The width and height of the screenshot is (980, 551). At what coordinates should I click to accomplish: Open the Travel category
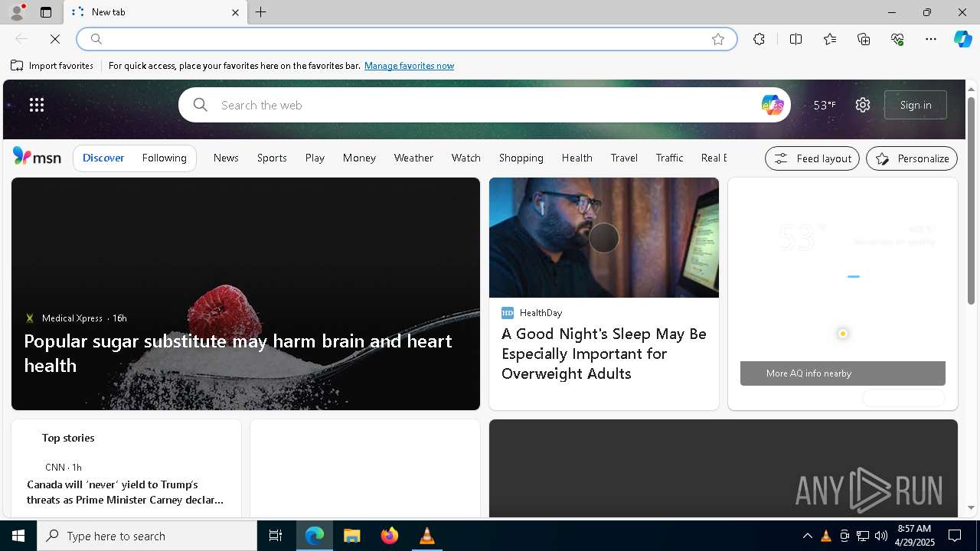point(624,158)
